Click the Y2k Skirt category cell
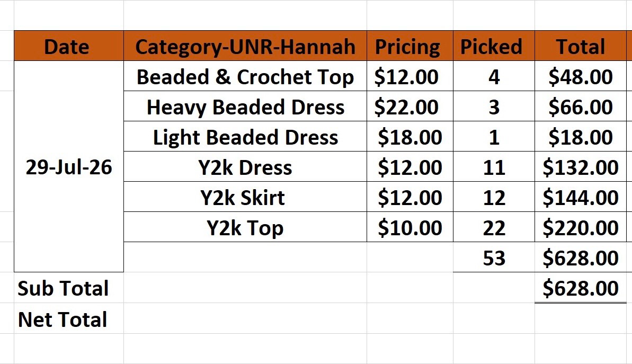This screenshot has width=632, height=364. pyautogui.click(x=245, y=197)
